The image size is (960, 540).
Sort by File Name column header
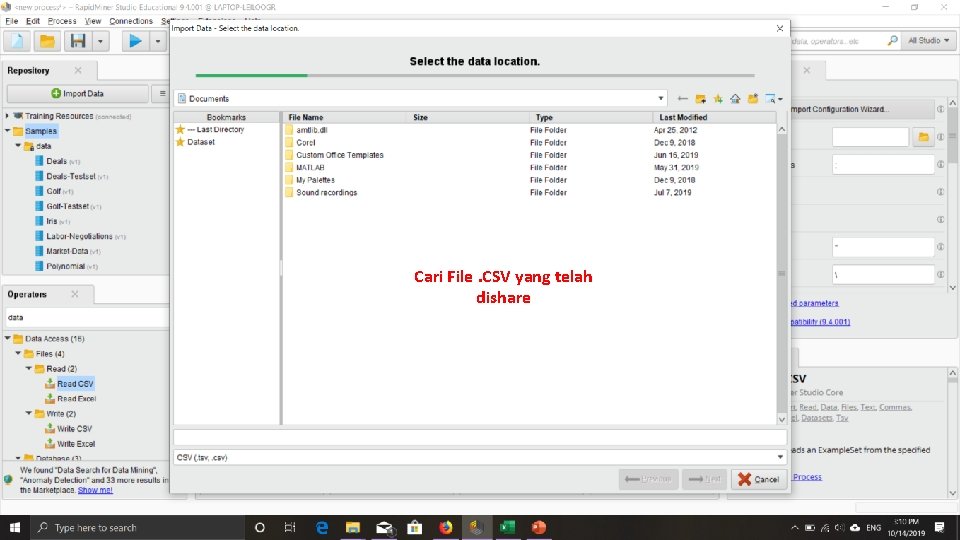point(345,117)
